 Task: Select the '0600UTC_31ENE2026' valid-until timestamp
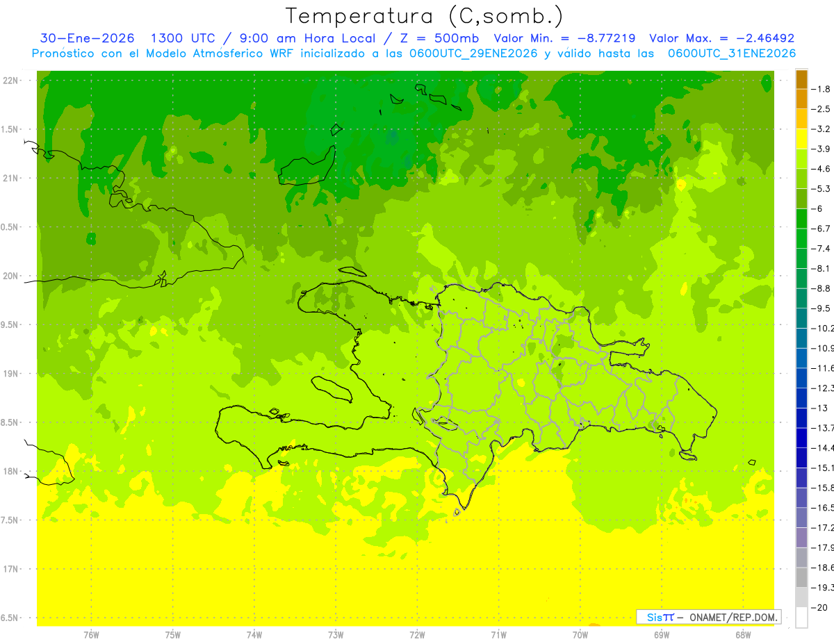point(732,53)
